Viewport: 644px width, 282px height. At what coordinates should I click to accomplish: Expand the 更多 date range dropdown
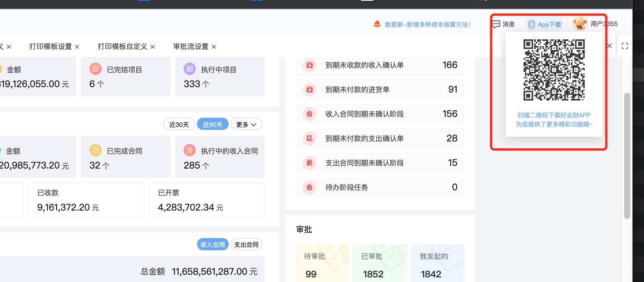(246, 124)
